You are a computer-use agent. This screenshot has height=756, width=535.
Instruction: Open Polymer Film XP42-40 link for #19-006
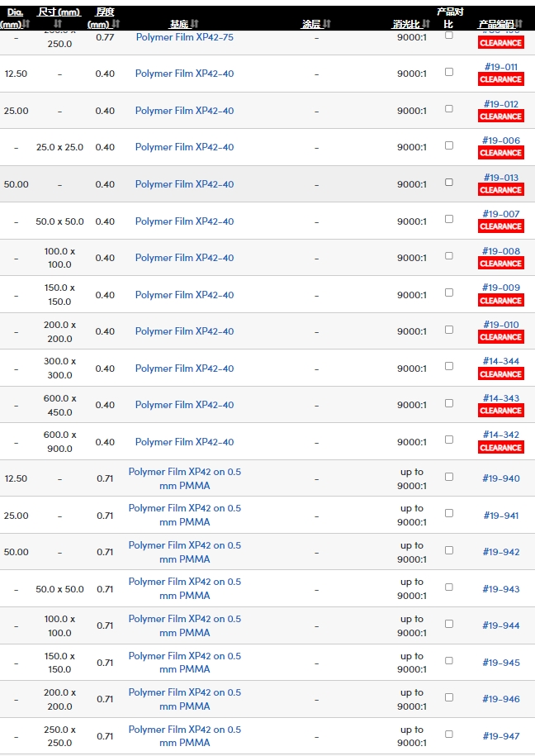185,147
